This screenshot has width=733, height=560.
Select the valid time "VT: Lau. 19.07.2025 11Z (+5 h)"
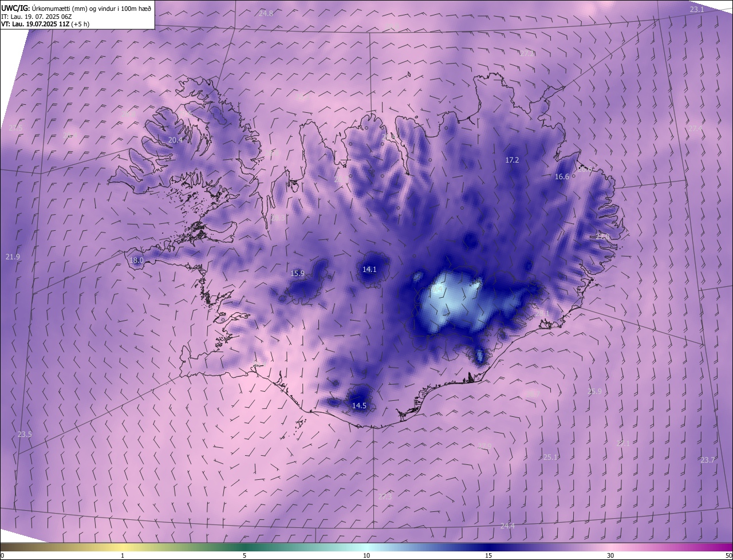45,24
